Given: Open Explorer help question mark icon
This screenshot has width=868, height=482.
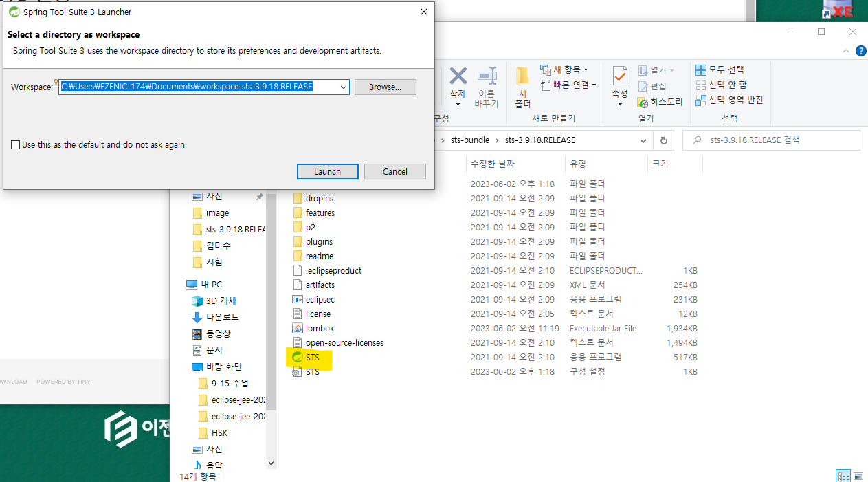Looking at the screenshot, I should 860,51.
